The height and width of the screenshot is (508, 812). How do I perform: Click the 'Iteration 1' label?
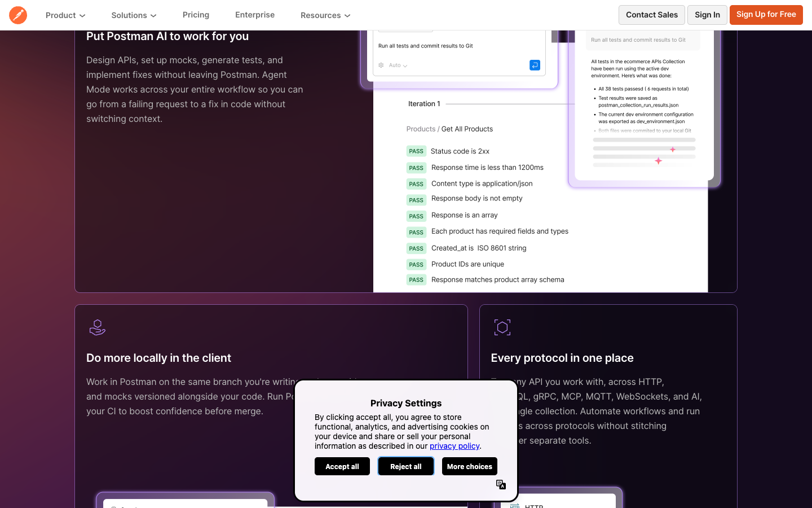424,104
